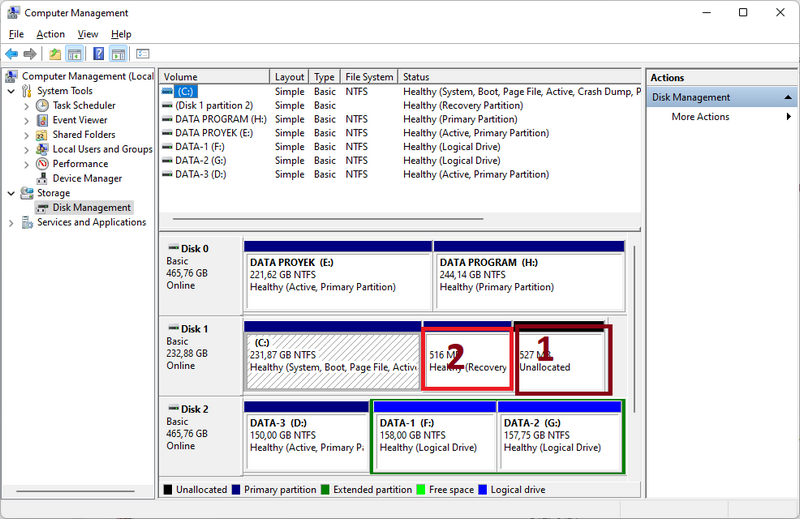Collapse the System Tools tree node
Image resolution: width=800 pixels, height=519 pixels.
11,91
